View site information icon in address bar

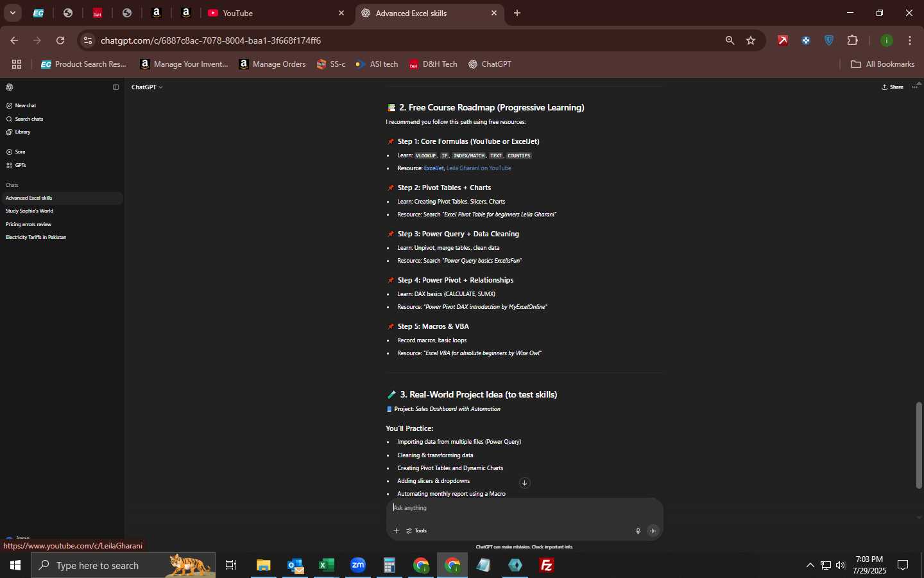tap(88, 40)
